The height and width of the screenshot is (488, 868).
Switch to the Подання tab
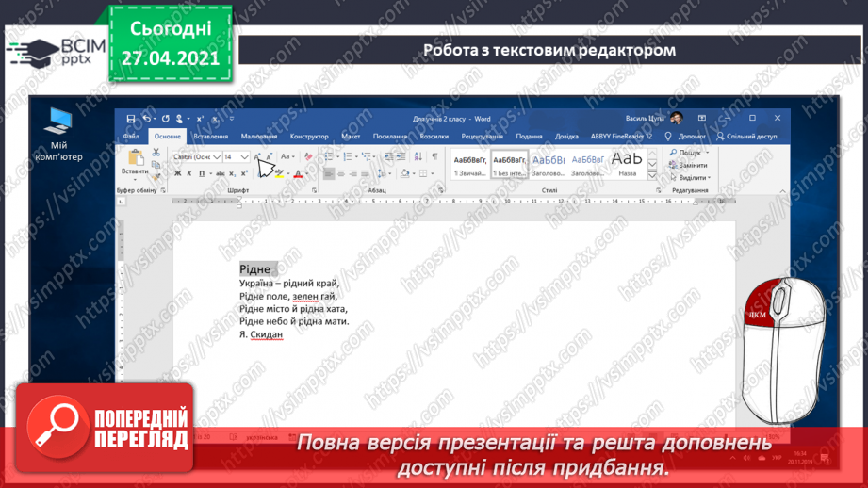click(x=530, y=136)
